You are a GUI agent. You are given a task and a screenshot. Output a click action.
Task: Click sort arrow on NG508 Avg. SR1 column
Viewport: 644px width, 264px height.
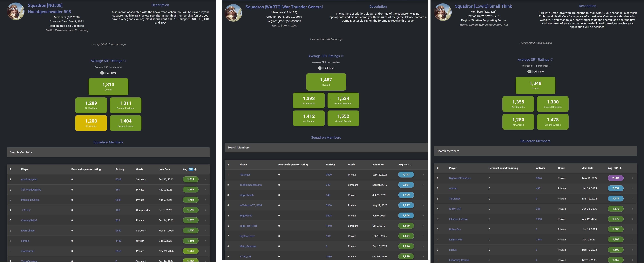tap(195, 169)
